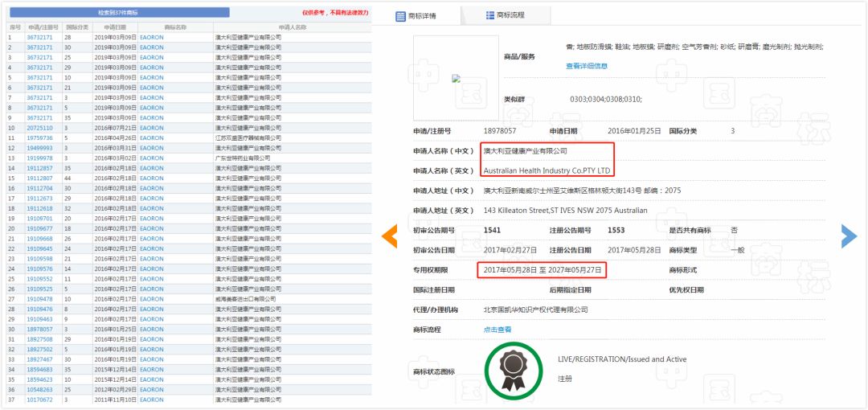
Task: Open registration number 19112618 link
Action: coord(39,208)
